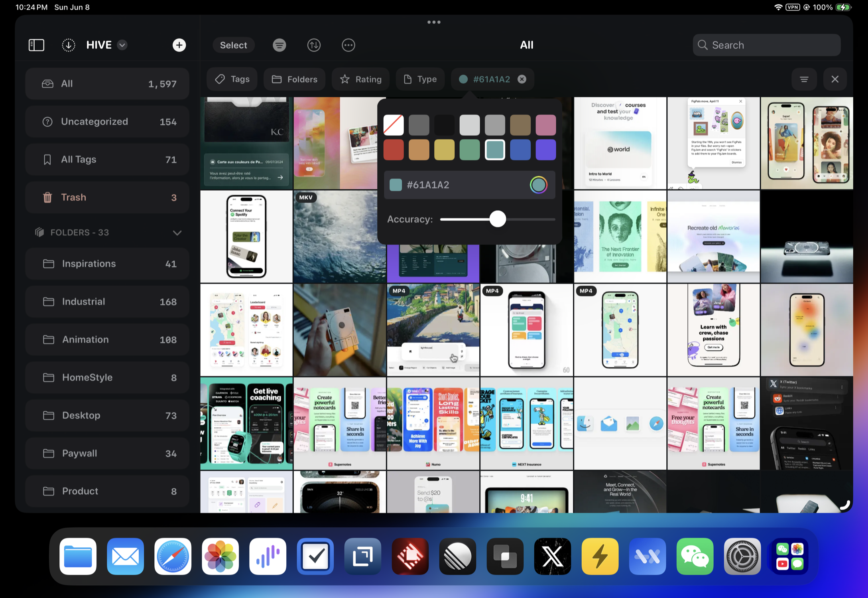Add new item with plus button
This screenshot has height=598, width=868.
pos(179,45)
